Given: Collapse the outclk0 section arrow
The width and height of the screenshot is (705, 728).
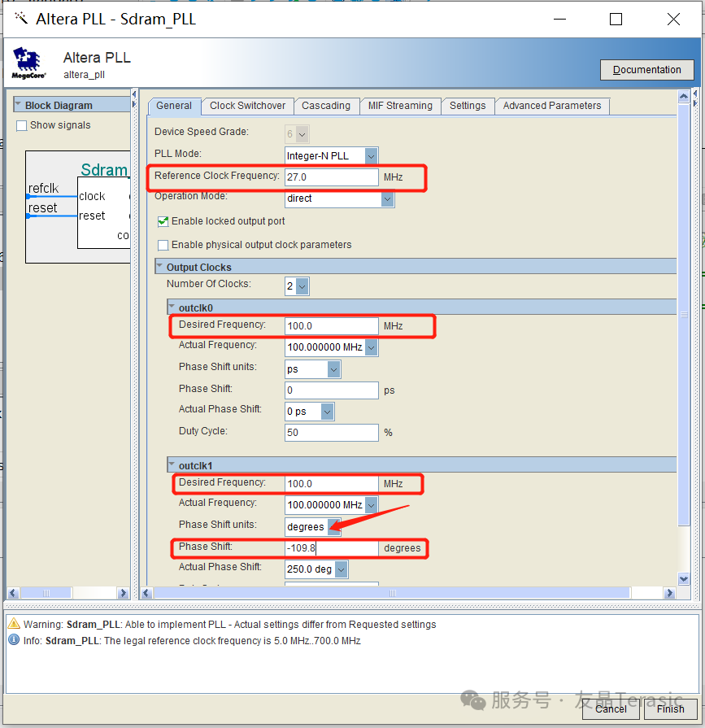Looking at the screenshot, I should tap(172, 307).
